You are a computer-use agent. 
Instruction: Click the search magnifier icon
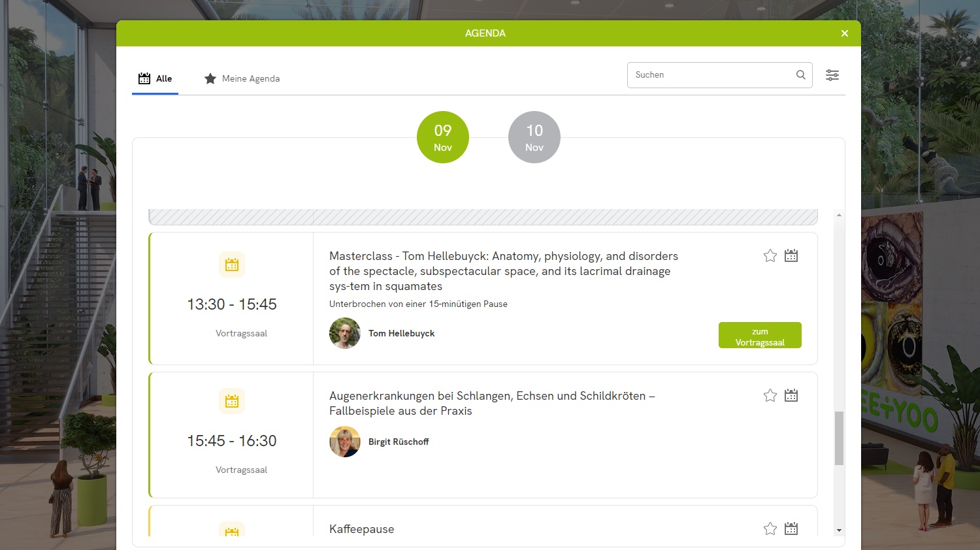[x=800, y=75]
